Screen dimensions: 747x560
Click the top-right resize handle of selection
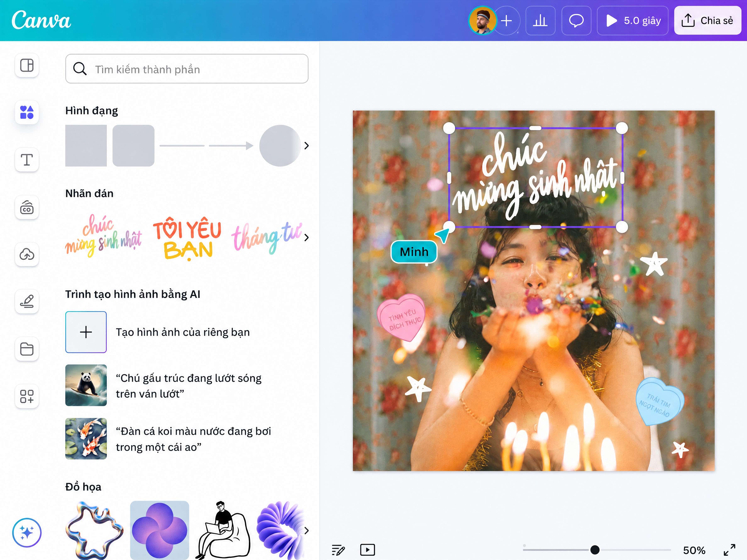pyautogui.click(x=622, y=128)
